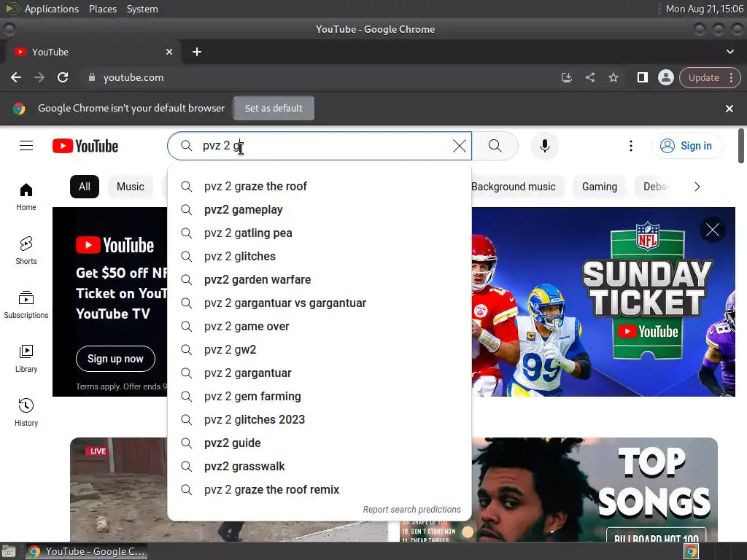Screen dimensions: 747x560
Task: Select the Background music chip
Action: pos(513,187)
